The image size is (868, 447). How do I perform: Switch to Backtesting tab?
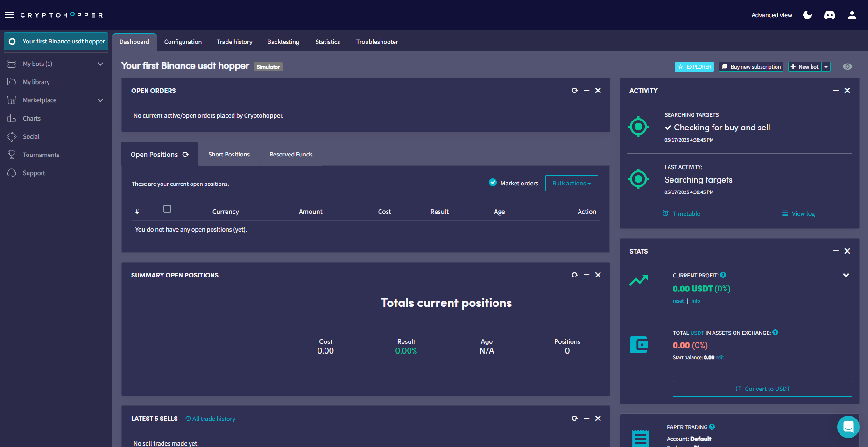(283, 42)
